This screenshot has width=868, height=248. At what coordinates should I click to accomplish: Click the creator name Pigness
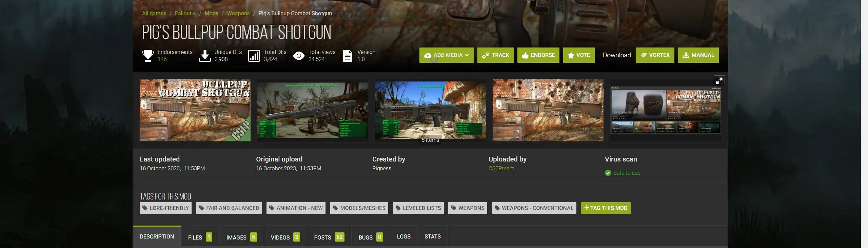pos(382,169)
